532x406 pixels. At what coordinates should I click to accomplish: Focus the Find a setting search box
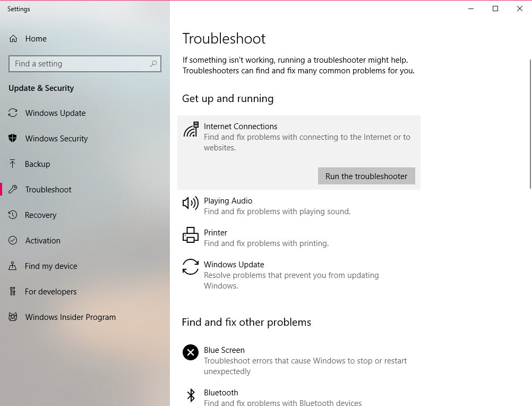(x=85, y=64)
